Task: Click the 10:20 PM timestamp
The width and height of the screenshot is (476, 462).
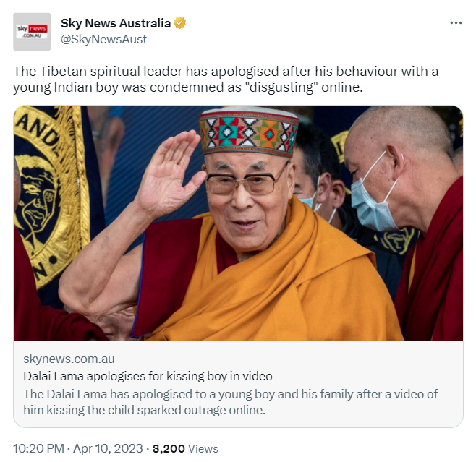Action: [x=38, y=448]
